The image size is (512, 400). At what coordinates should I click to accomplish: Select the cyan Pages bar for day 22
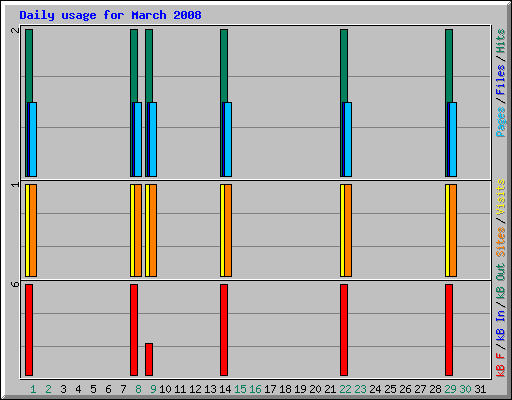[x=348, y=139]
